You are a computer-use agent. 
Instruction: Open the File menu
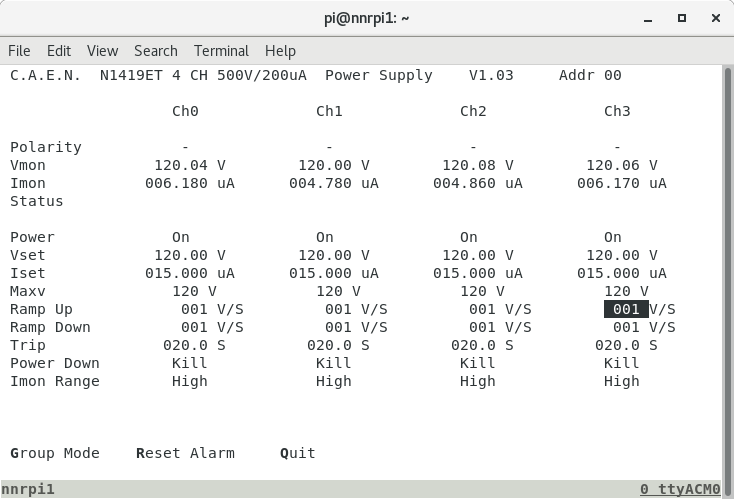point(19,51)
